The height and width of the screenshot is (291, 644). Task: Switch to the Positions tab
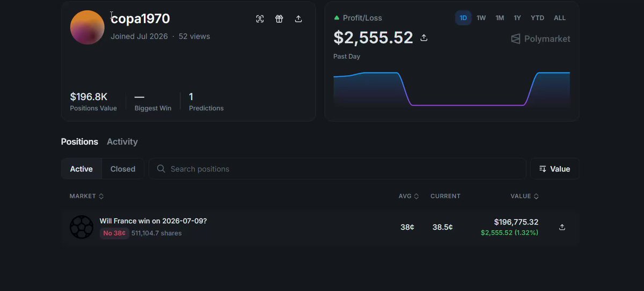click(79, 141)
